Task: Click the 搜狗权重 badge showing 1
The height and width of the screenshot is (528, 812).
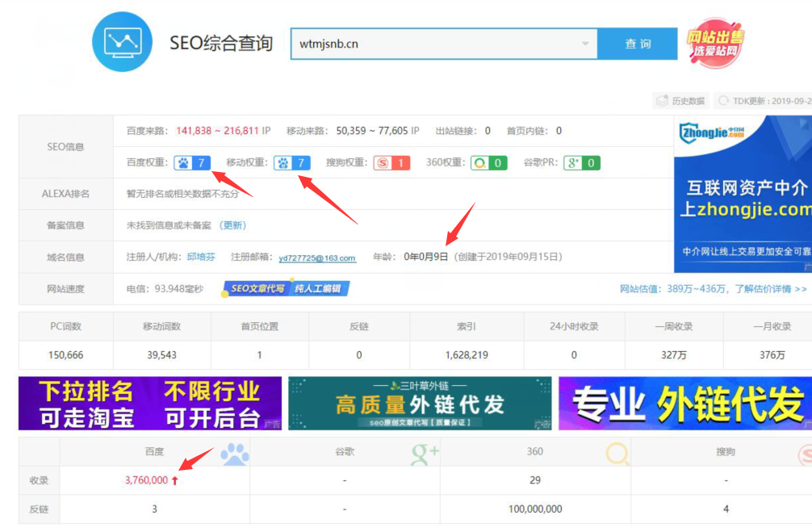Action: click(x=391, y=163)
